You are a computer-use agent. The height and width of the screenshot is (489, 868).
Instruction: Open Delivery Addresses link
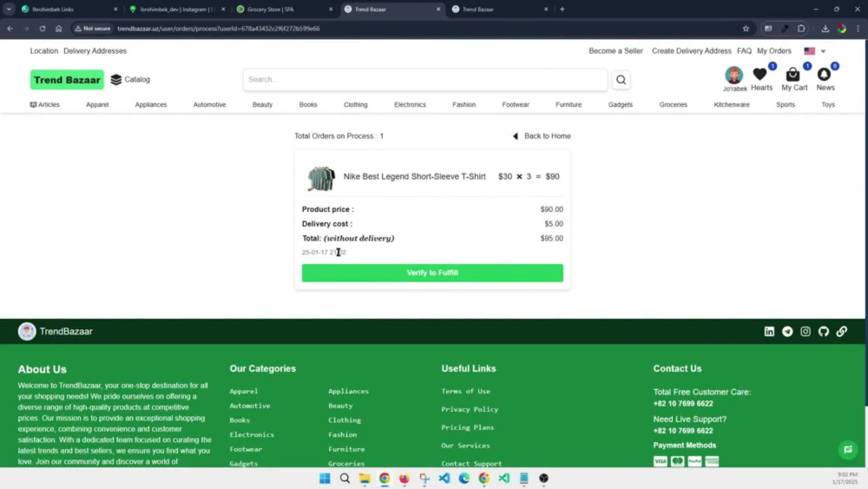(95, 51)
